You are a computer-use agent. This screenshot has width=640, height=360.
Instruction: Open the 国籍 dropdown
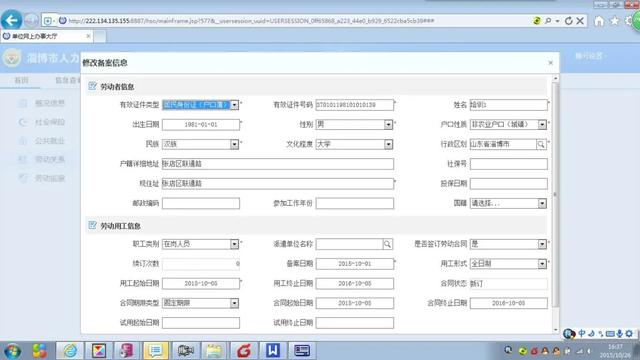pos(542,203)
